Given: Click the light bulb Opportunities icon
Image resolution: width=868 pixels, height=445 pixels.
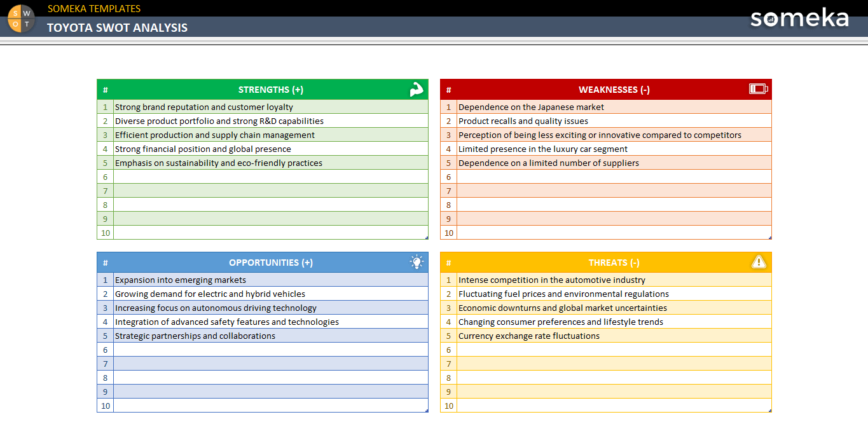Looking at the screenshot, I should [x=417, y=262].
